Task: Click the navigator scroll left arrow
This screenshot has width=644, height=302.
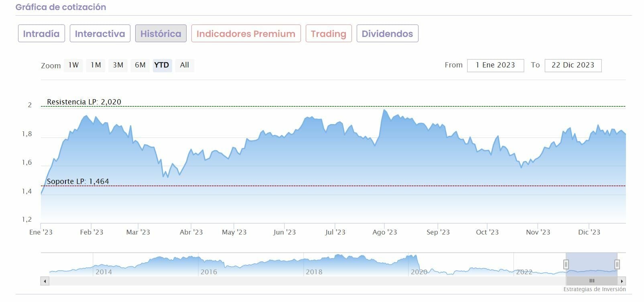Action: pos(45,281)
